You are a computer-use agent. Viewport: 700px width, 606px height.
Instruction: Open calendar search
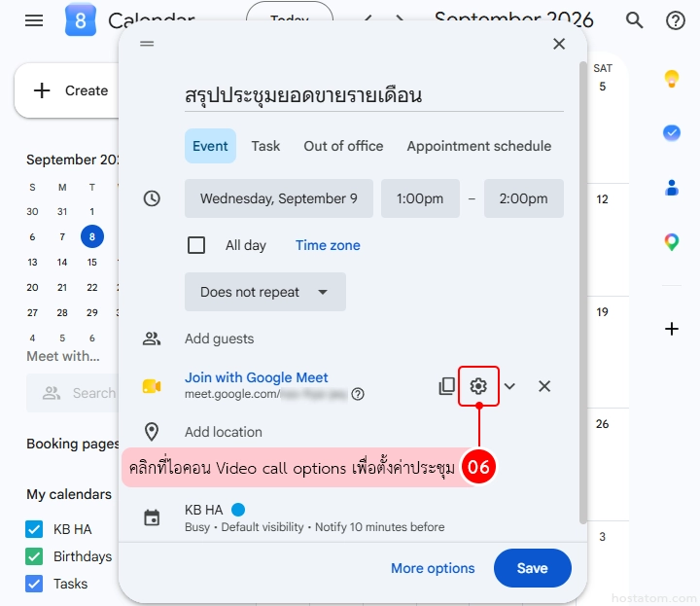tap(634, 20)
